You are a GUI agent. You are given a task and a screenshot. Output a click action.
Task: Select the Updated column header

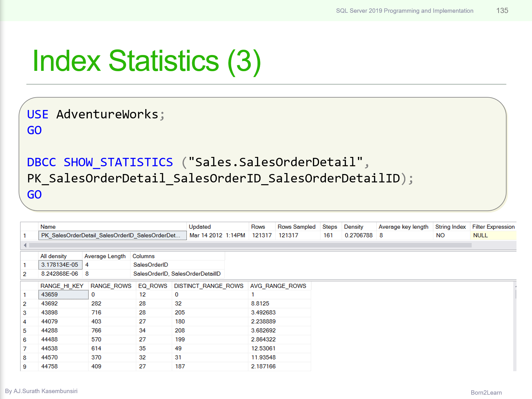(200, 227)
